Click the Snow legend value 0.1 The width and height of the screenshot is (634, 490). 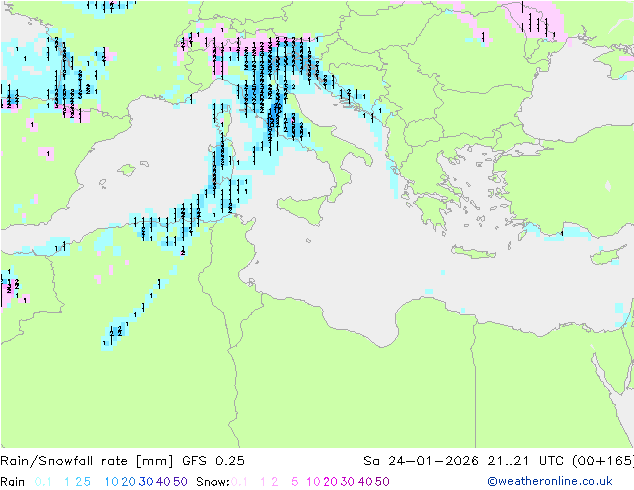[239, 482]
